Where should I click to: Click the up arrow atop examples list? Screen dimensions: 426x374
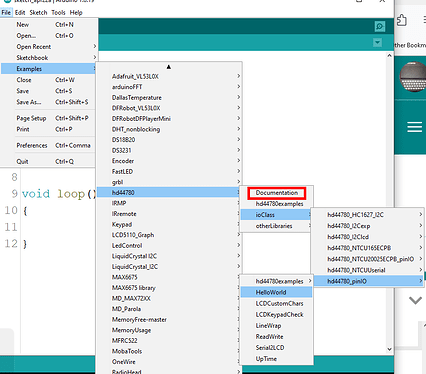click(x=169, y=67)
